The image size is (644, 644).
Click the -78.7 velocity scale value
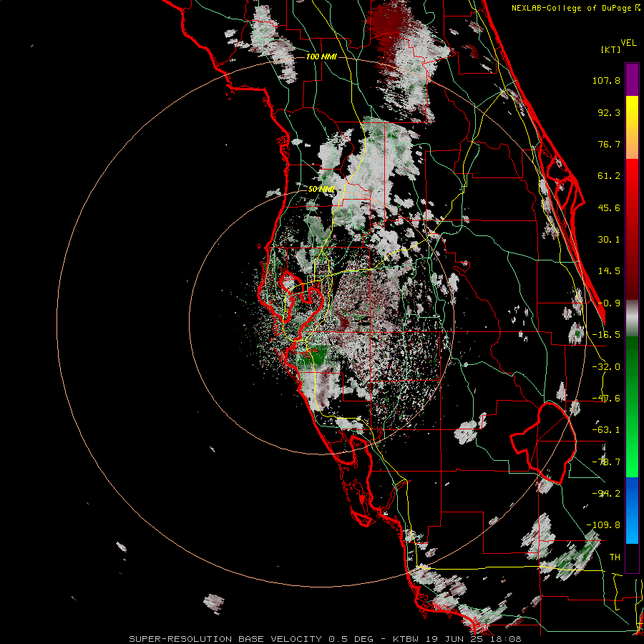(606, 462)
